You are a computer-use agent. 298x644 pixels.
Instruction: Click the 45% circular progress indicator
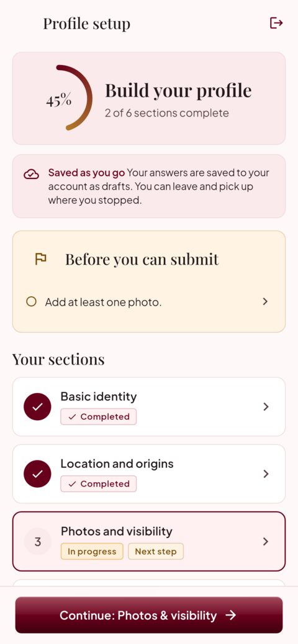(x=65, y=98)
